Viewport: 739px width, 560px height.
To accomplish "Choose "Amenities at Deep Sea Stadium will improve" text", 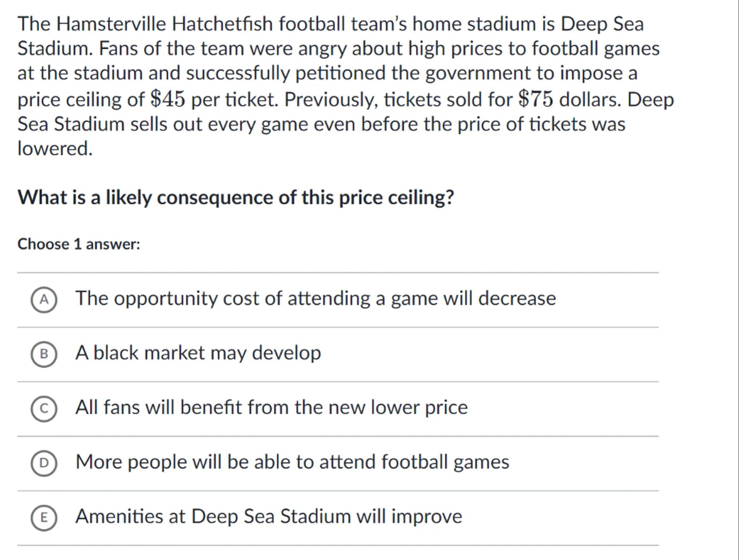I will point(268,516).
